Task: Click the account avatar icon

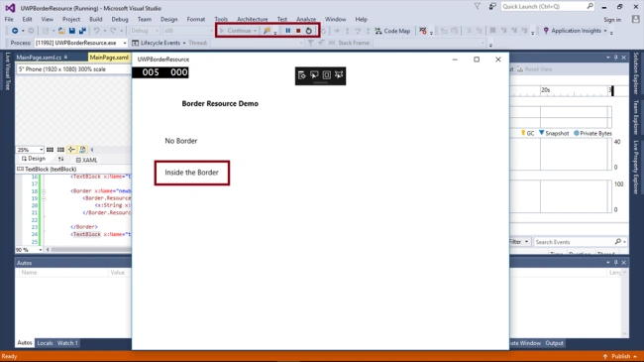Action: pyautogui.click(x=635, y=19)
